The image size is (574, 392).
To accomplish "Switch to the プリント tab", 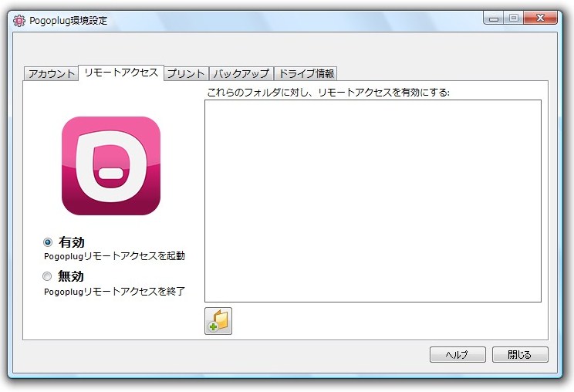I will pos(186,73).
